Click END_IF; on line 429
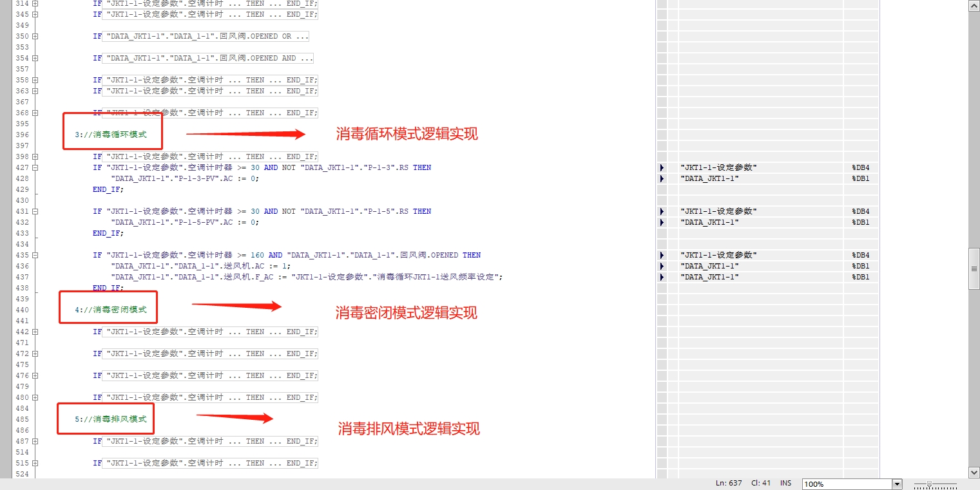This screenshot has width=980, height=490. (108, 189)
